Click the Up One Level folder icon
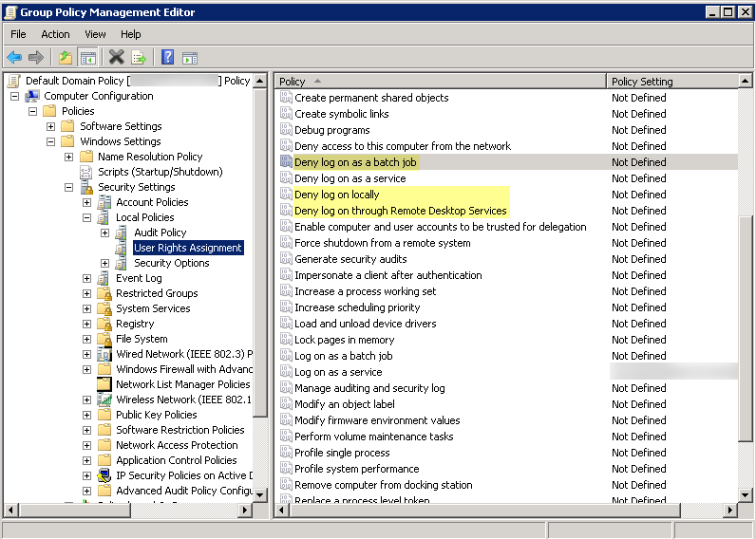 [65, 58]
